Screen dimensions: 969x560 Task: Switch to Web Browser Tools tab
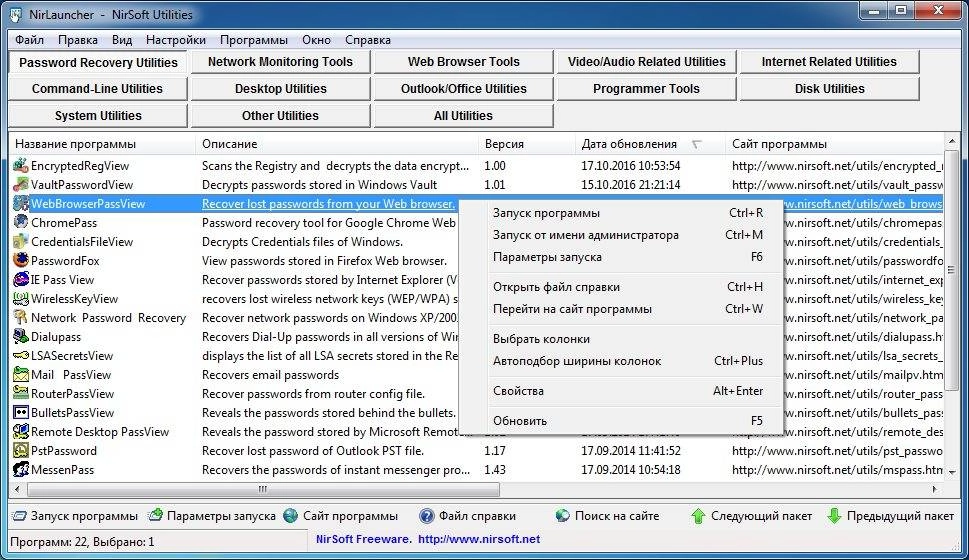pyautogui.click(x=463, y=62)
